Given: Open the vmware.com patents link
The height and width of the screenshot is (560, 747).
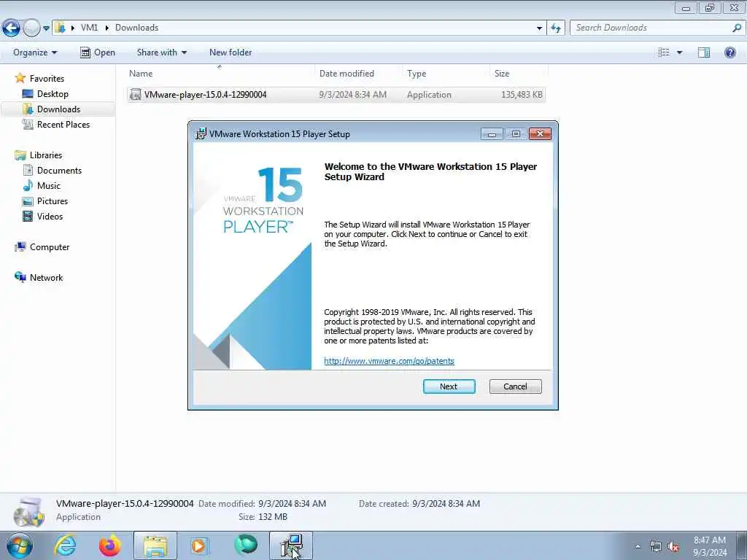Looking at the screenshot, I should coord(390,361).
